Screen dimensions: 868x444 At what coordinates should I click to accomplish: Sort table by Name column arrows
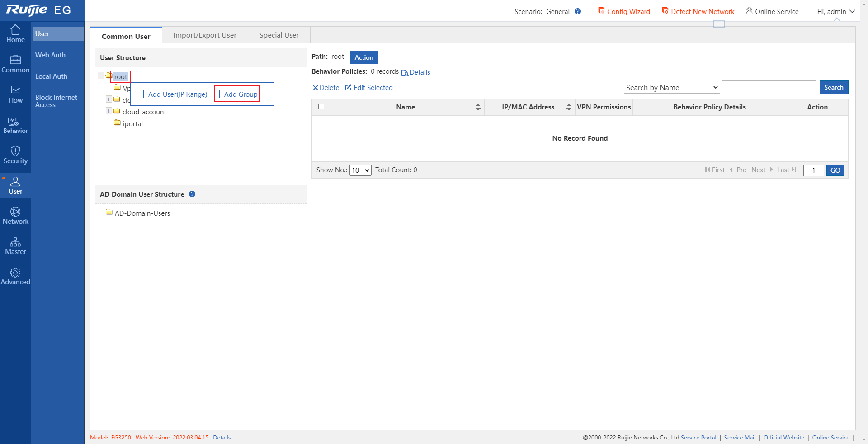478,107
